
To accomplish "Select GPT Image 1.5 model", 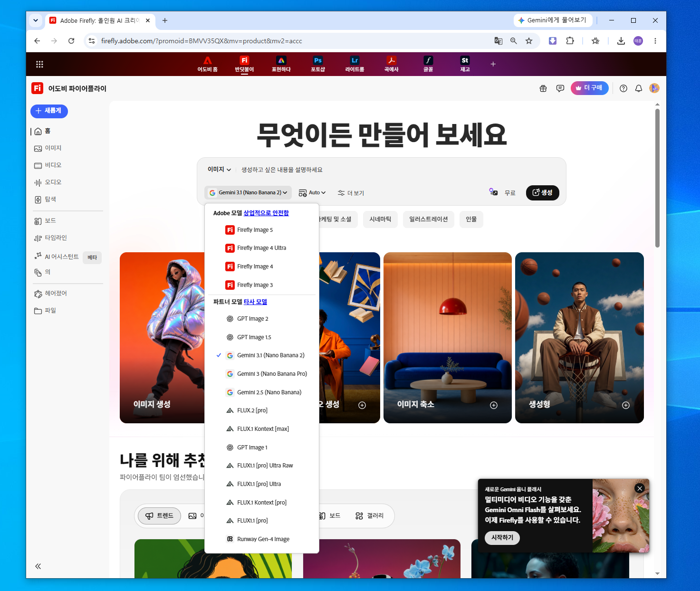I will 262,337.
